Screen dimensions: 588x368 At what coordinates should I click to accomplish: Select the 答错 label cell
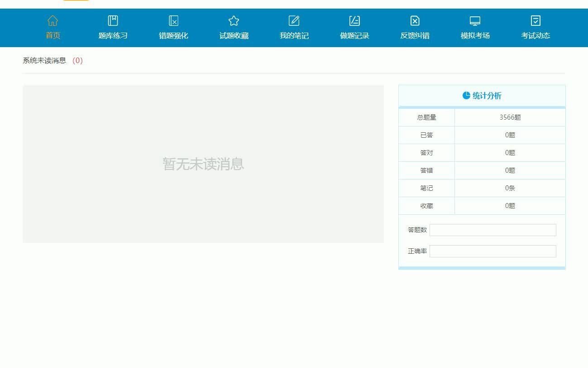[x=426, y=170]
